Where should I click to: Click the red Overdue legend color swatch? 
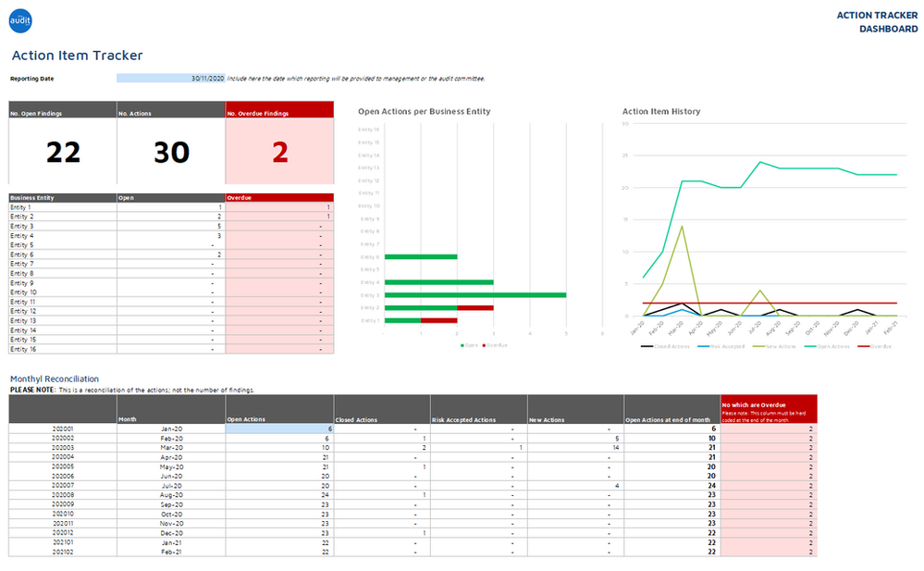(484, 345)
